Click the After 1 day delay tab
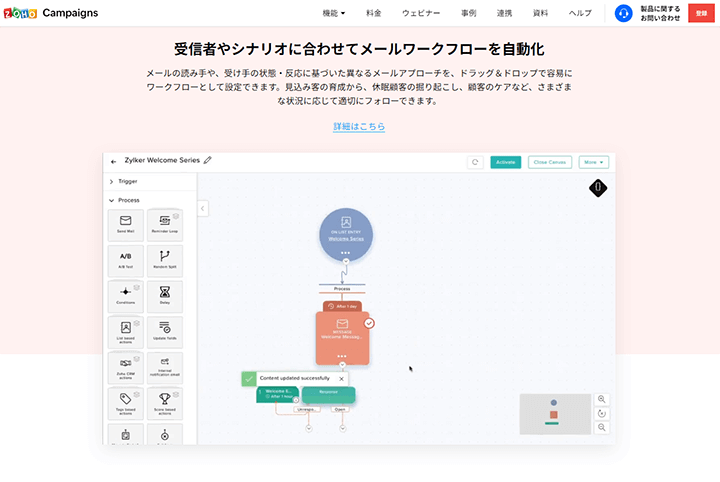Screen dimensions: 720x482 342,306
